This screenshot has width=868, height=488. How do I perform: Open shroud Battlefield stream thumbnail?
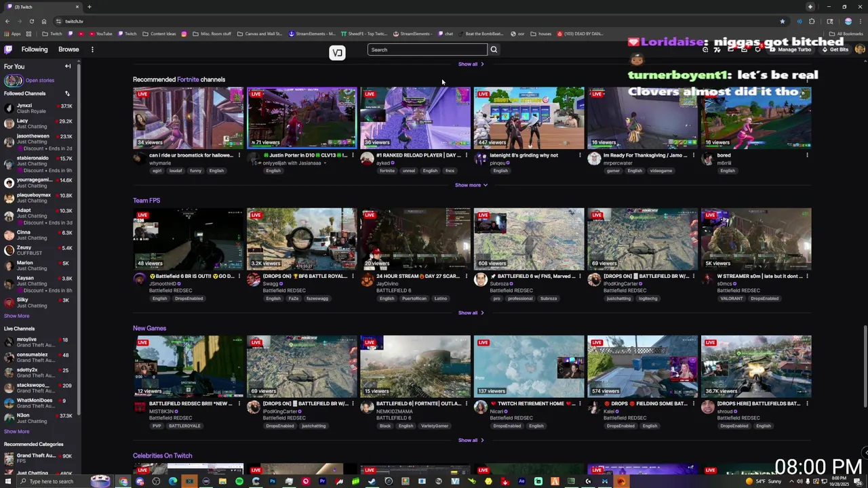pos(756,367)
